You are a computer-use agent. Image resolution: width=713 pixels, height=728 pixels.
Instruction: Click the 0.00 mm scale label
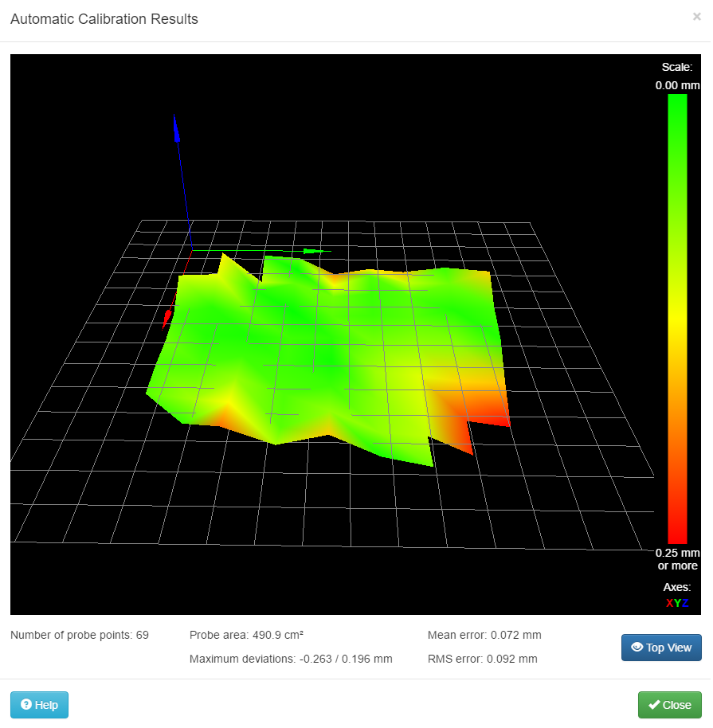pyautogui.click(x=677, y=84)
